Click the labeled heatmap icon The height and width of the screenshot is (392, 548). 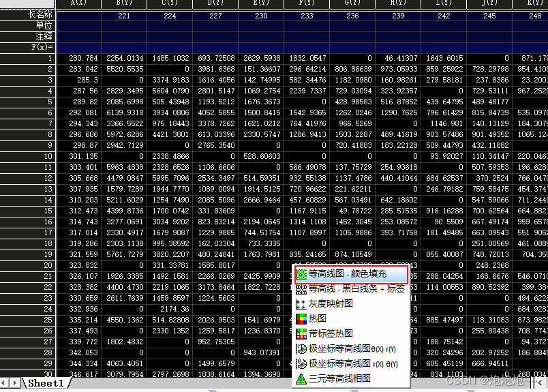(x=301, y=333)
